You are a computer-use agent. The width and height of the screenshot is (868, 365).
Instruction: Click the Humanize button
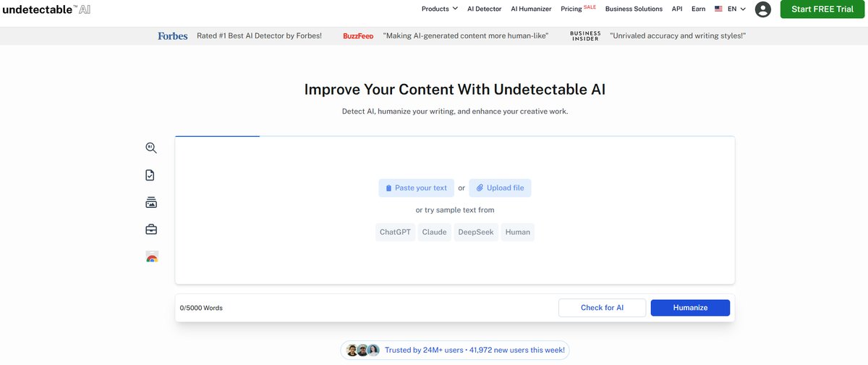pyautogui.click(x=690, y=308)
